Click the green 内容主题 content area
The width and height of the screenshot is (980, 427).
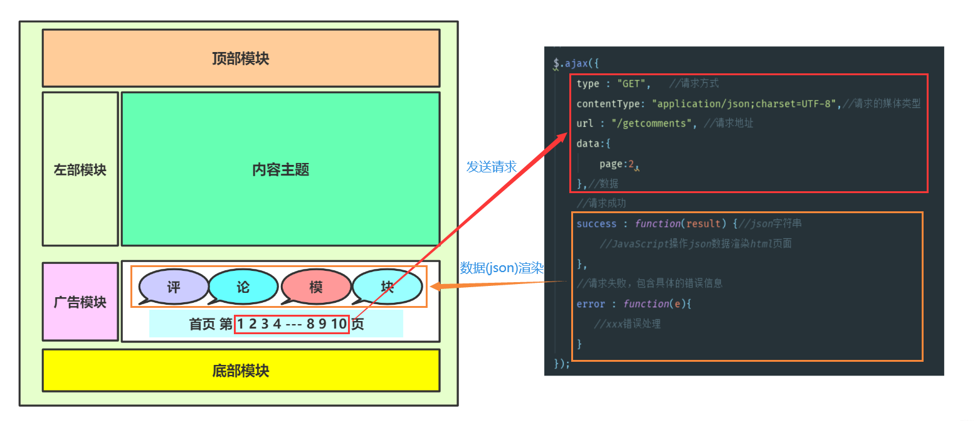[280, 168]
